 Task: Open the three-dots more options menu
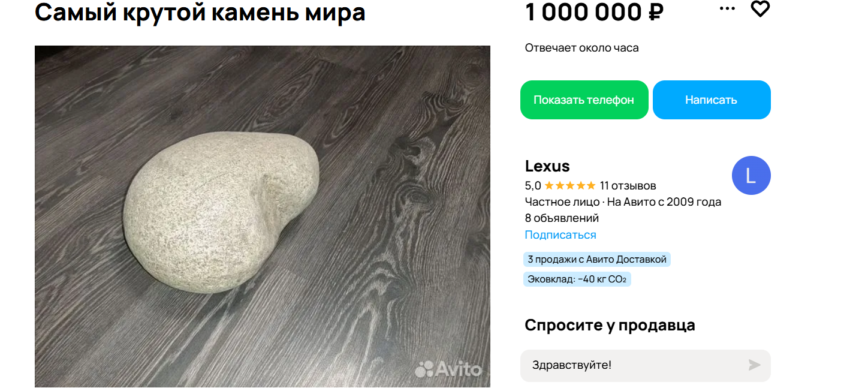point(727,8)
